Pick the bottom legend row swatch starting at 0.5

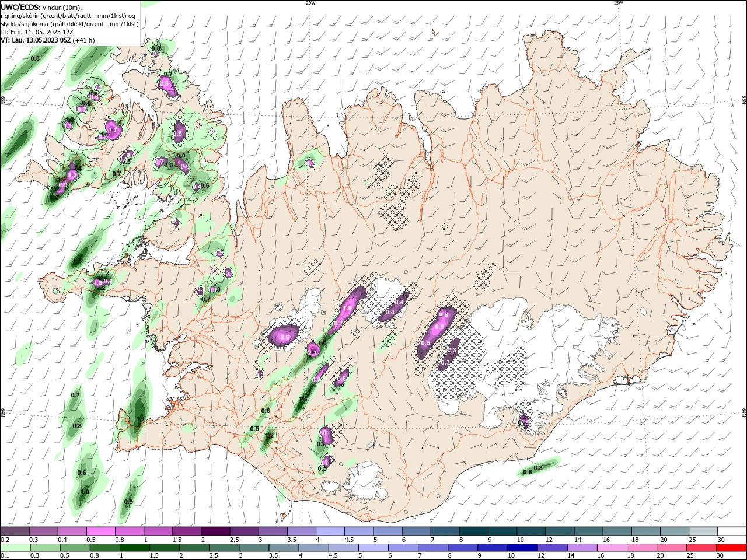pyautogui.click(x=75, y=548)
